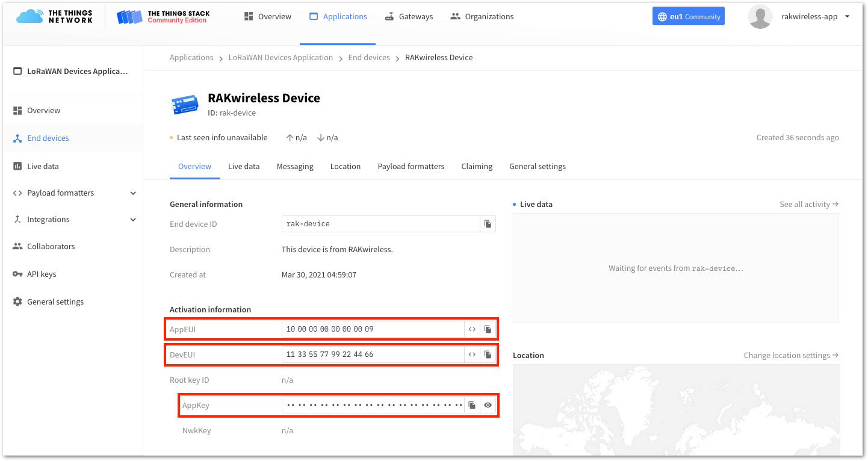The width and height of the screenshot is (868, 461).
Task: Open Overview in the left sidebar
Action: [x=72, y=111]
